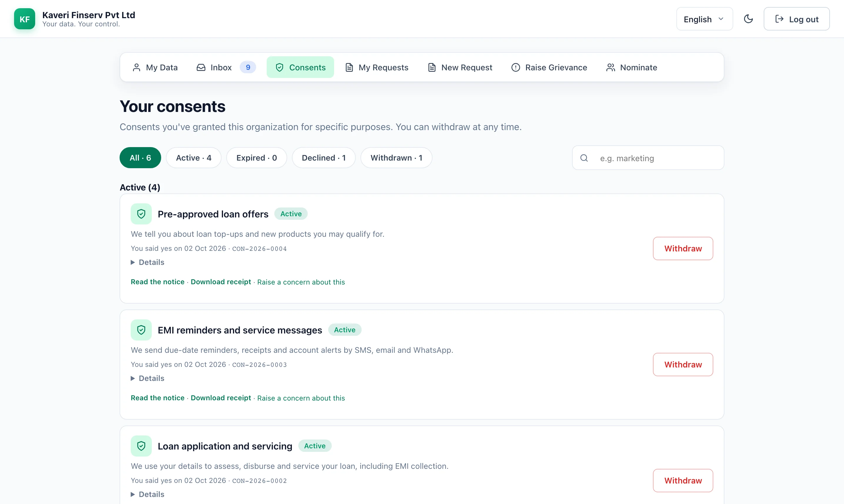Image resolution: width=844 pixels, height=504 pixels.
Task: Click the Active badge on Loan application and servicing
Action: click(x=314, y=446)
